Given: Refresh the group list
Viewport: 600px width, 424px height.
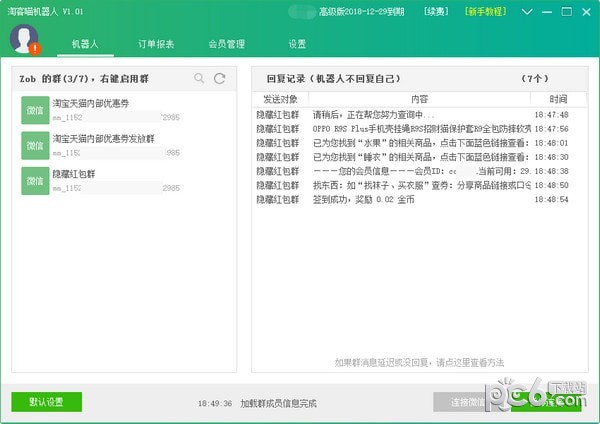Looking at the screenshot, I should pyautogui.click(x=220, y=78).
